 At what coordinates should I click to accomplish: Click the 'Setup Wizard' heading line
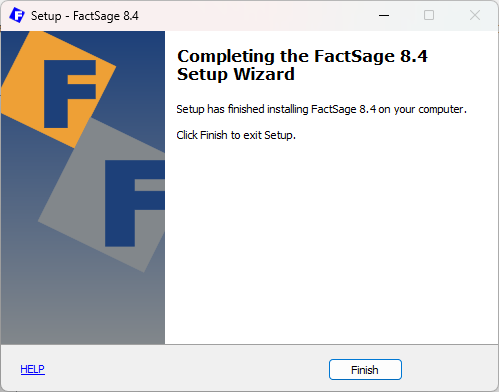pyautogui.click(x=236, y=74)
